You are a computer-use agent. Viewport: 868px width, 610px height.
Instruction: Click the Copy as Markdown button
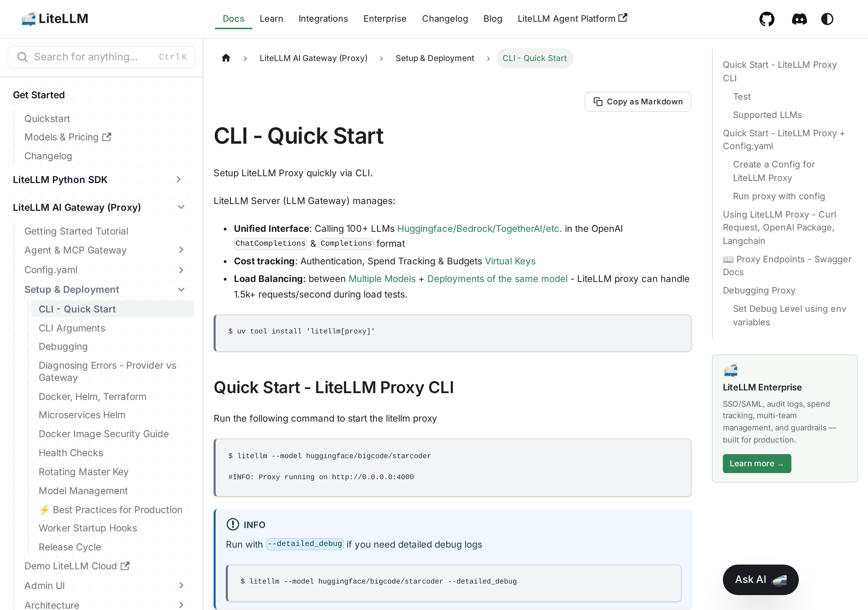(x=638, y=102)
